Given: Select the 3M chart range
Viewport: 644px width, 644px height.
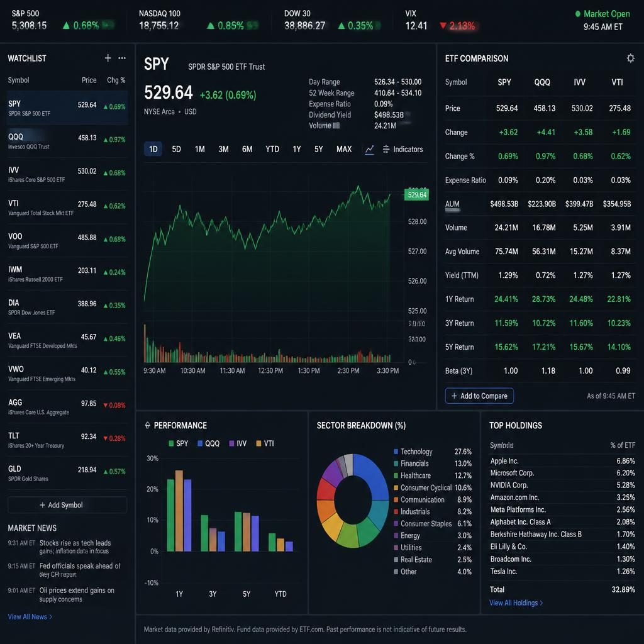Looking at the screenshot, I should click(x=223, y=149).
